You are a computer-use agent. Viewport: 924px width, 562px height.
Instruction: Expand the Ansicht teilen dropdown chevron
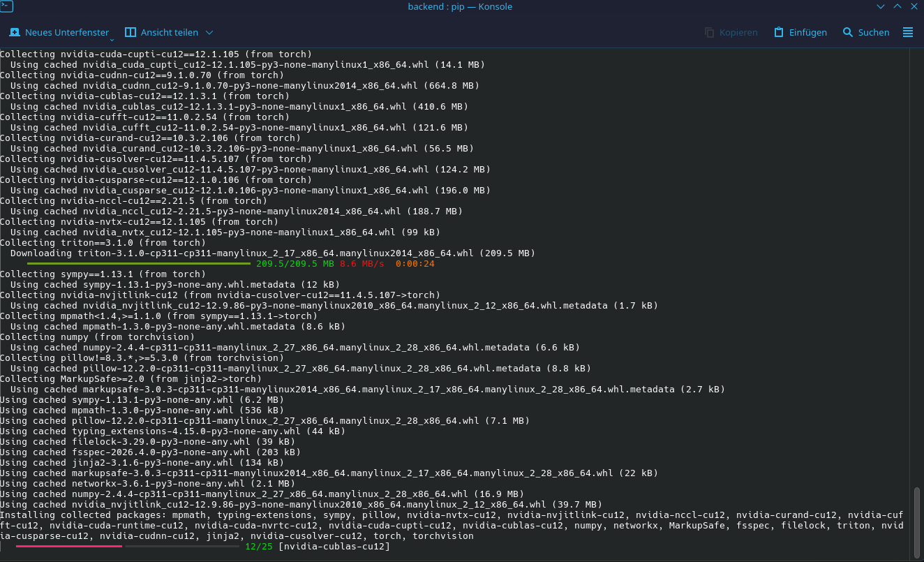(209, 32)
